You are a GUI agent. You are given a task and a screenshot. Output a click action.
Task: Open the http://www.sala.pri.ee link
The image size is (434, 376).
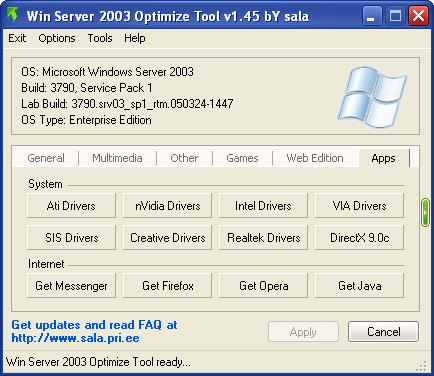click(x=75, y=338)
